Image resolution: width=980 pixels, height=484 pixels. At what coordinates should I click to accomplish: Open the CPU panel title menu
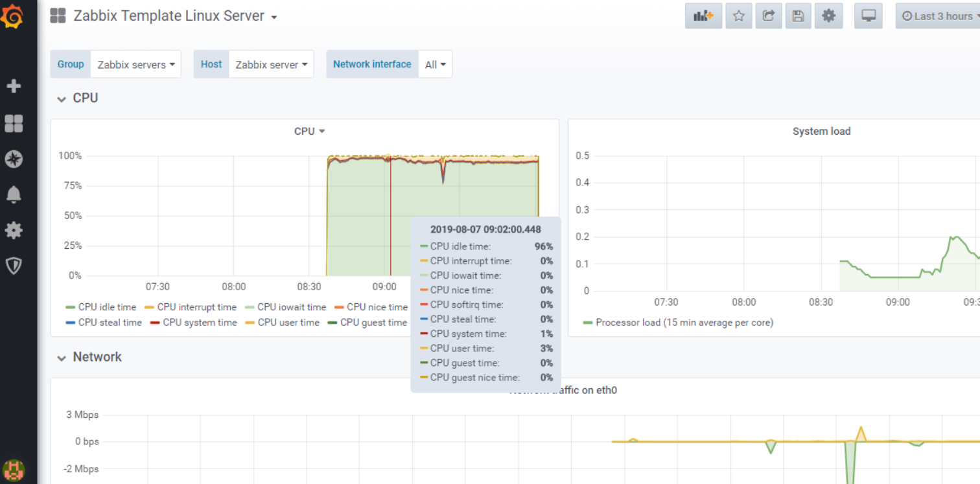pyautogui.click(x=309, y=131)
